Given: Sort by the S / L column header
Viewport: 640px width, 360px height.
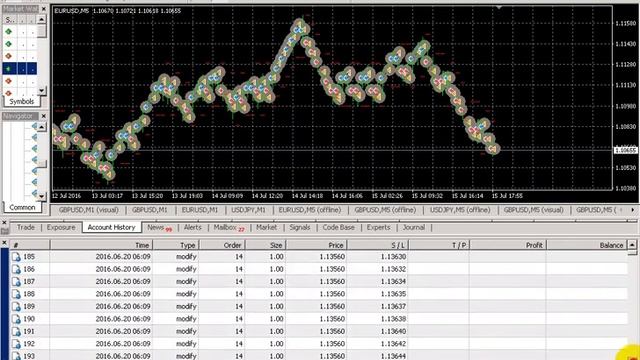Looking at the screenshot, I should pyautogui.click(x=378, y=245).
